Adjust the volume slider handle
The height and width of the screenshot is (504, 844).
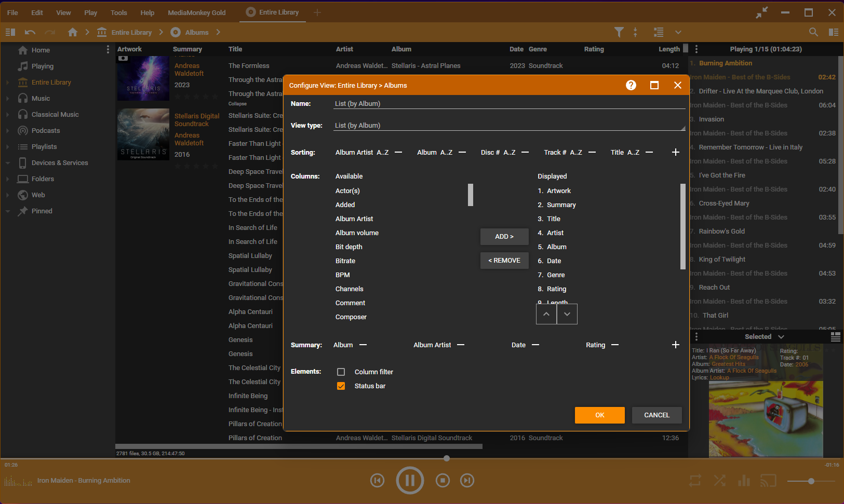[x=811, y=481]
